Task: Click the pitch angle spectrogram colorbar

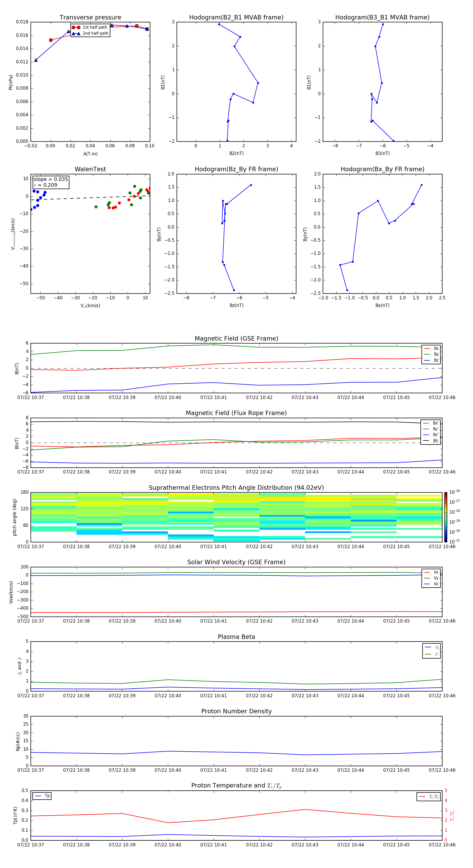Action: [446, 517]
